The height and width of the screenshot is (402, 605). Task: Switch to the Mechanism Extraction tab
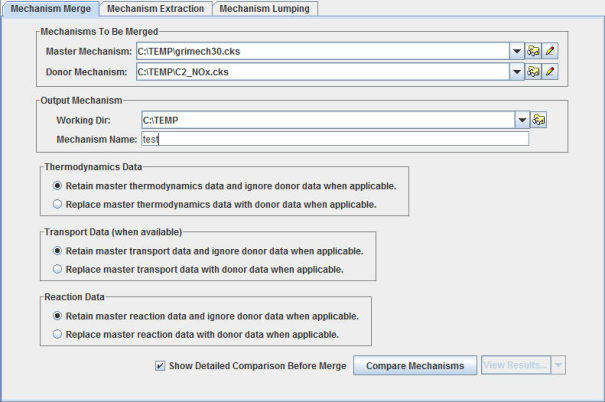155,8
